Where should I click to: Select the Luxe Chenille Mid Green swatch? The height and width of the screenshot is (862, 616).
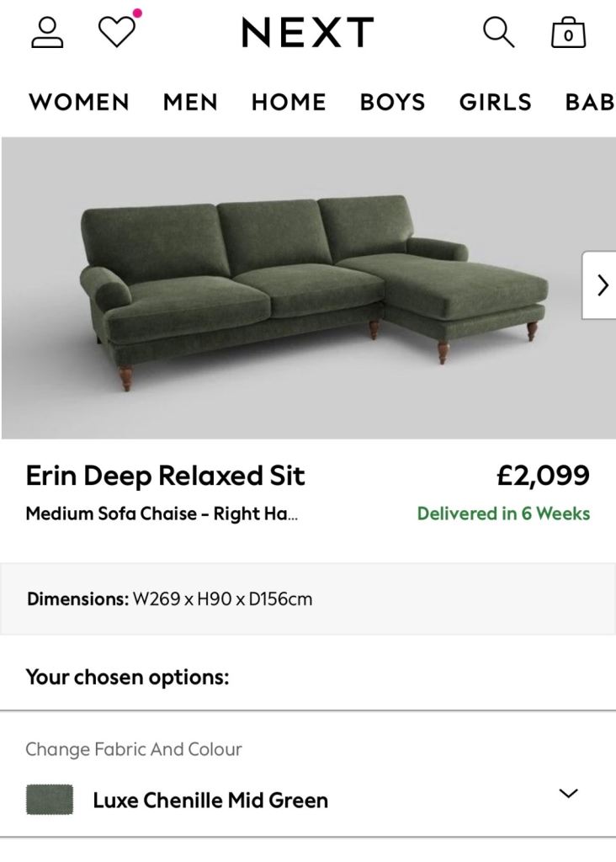pos(50,800)
